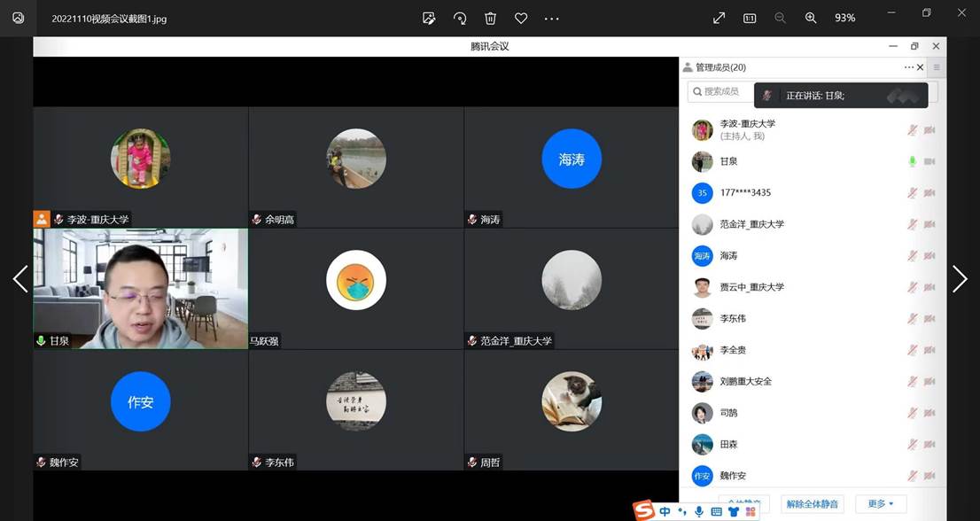Toggle 李全贵's microphone in member list
The height and width of the screenshot is (521, 980).
coord(913,350)
